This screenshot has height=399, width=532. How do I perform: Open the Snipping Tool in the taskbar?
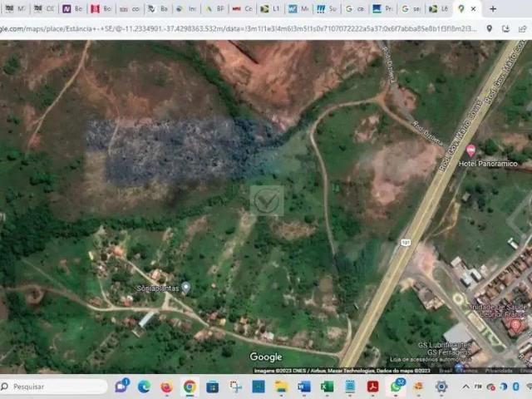point(235,387)
